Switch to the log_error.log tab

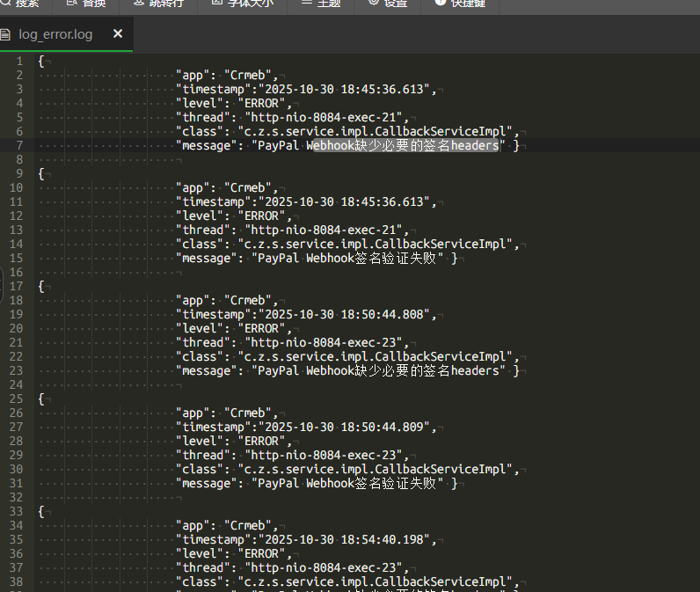pyautogui.click(x=55, y=35)
